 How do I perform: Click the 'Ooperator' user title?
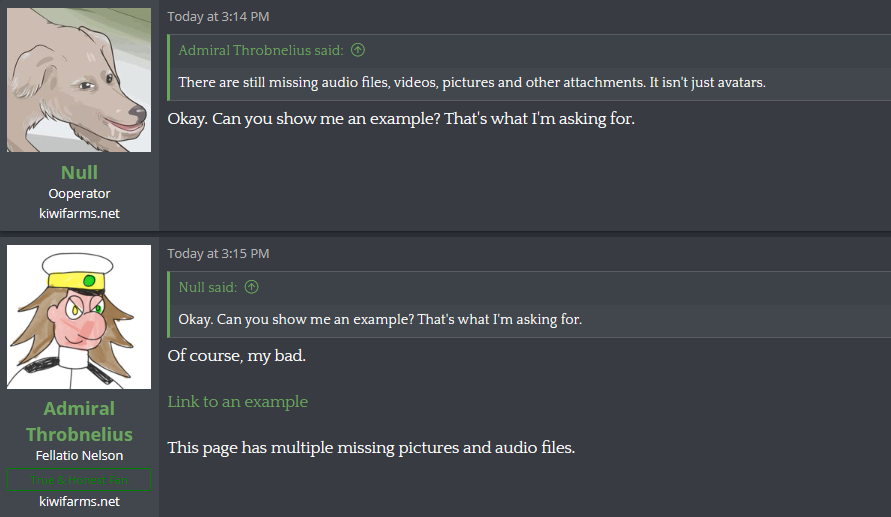(79, 194)
